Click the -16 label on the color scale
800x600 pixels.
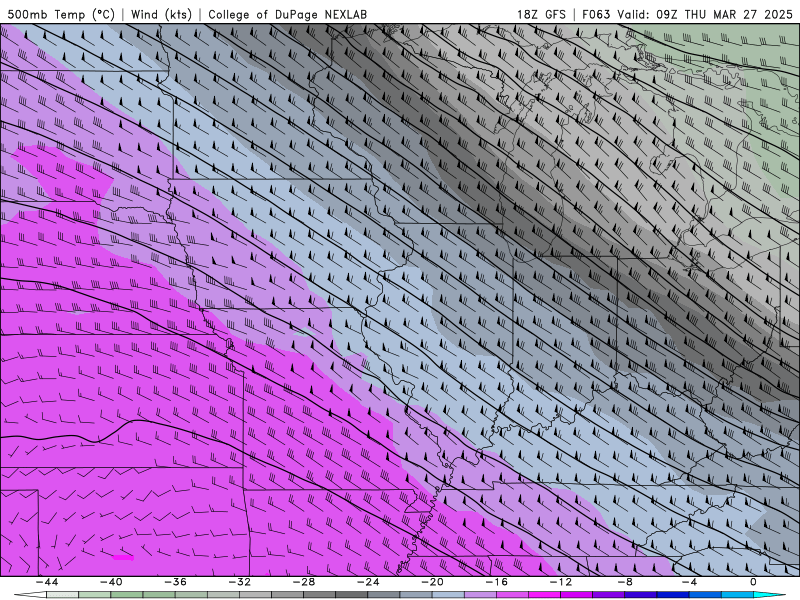click(x=496, y=582)
